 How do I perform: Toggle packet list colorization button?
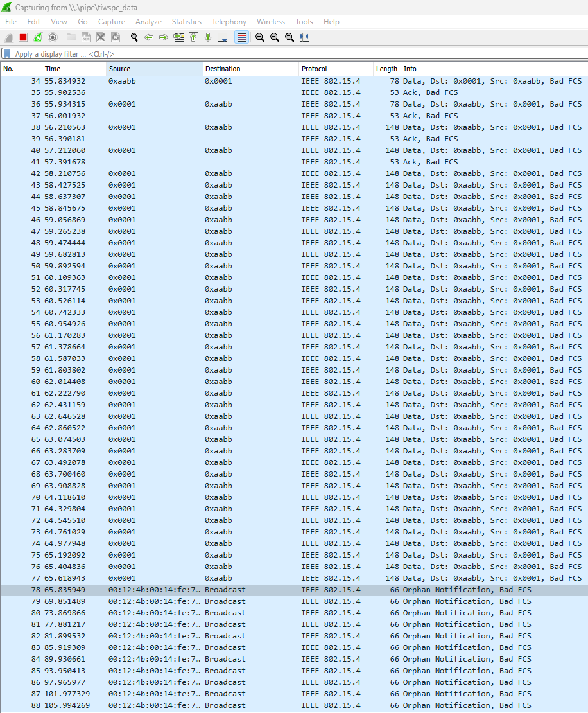pyautogui.click(x=242, y=37)
